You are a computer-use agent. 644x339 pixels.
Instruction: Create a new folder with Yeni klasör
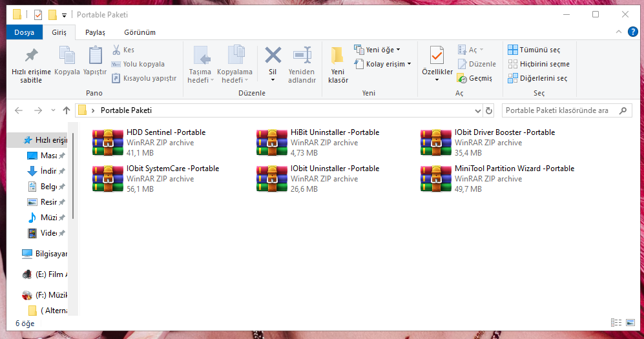[x=338, y=65]
